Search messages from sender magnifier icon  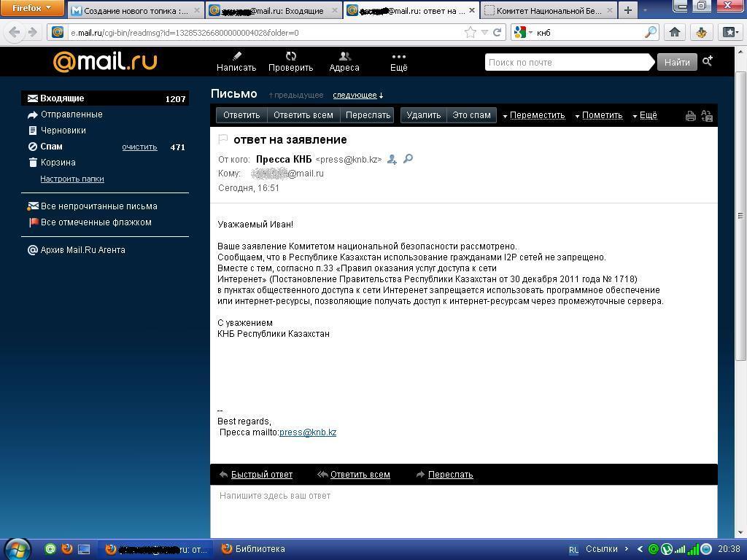coord(408,159)
